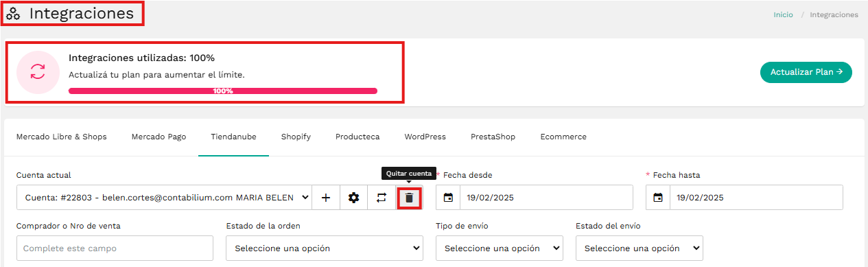The width and height of the screenshot is (868, 267).
Task: Click the Integraciones header modules icon
Action: (x=14, y=14)
